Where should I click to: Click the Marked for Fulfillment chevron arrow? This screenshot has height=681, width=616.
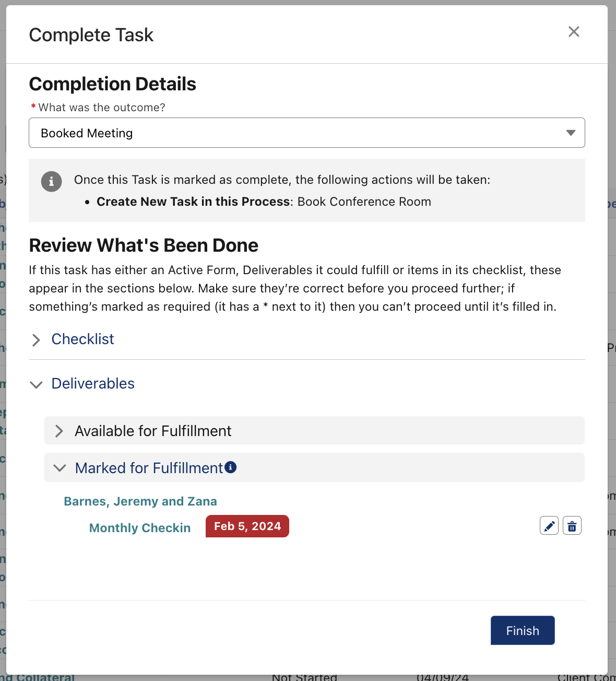tap(60, 467)
